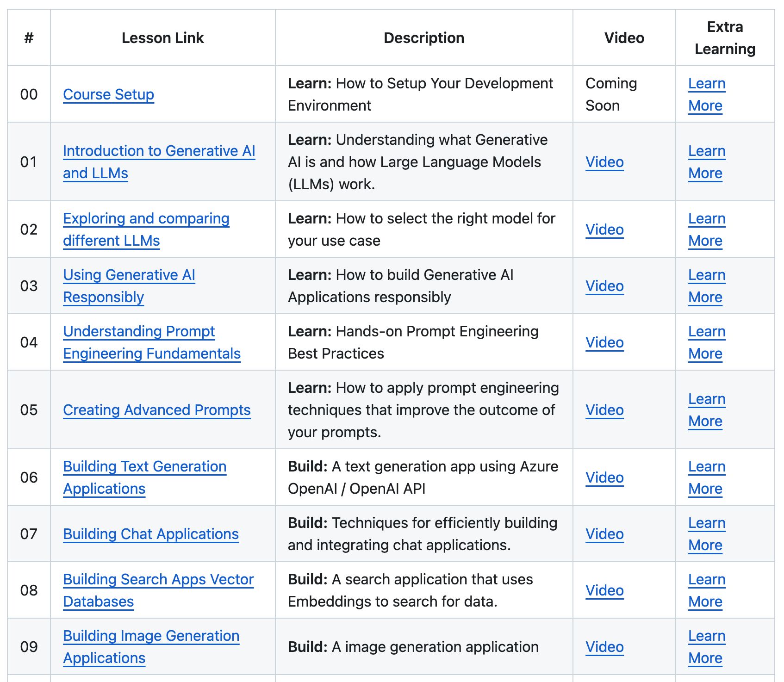
Task: Open Using Generative AI Responsibly lesson
Action: point(129,275)
